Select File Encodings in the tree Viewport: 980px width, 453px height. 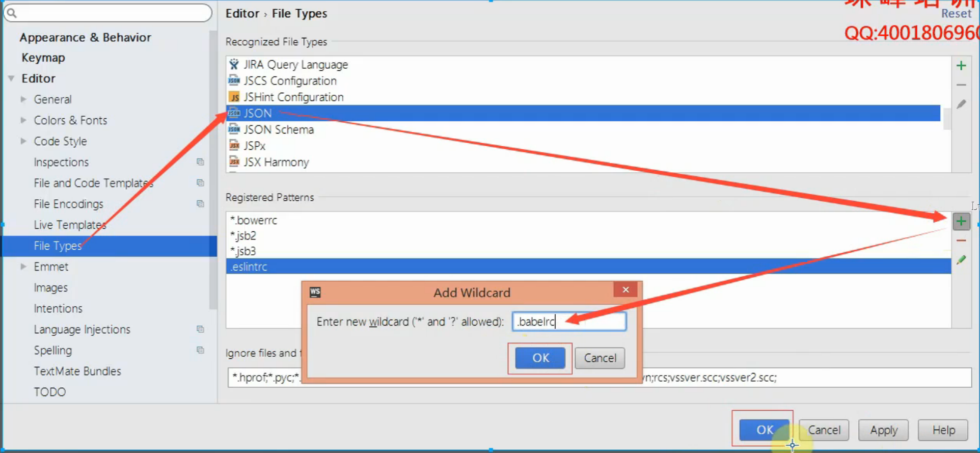click(68, 204)
